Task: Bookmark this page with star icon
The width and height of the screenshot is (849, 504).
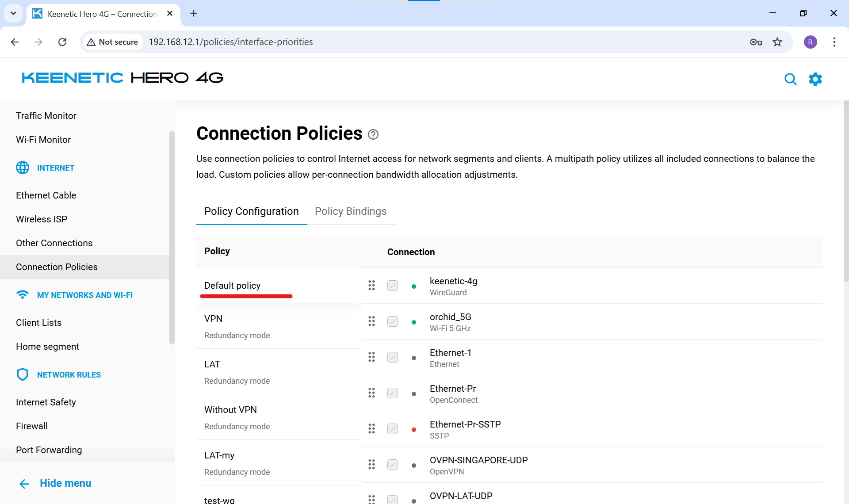Action: tap(777, 42)
